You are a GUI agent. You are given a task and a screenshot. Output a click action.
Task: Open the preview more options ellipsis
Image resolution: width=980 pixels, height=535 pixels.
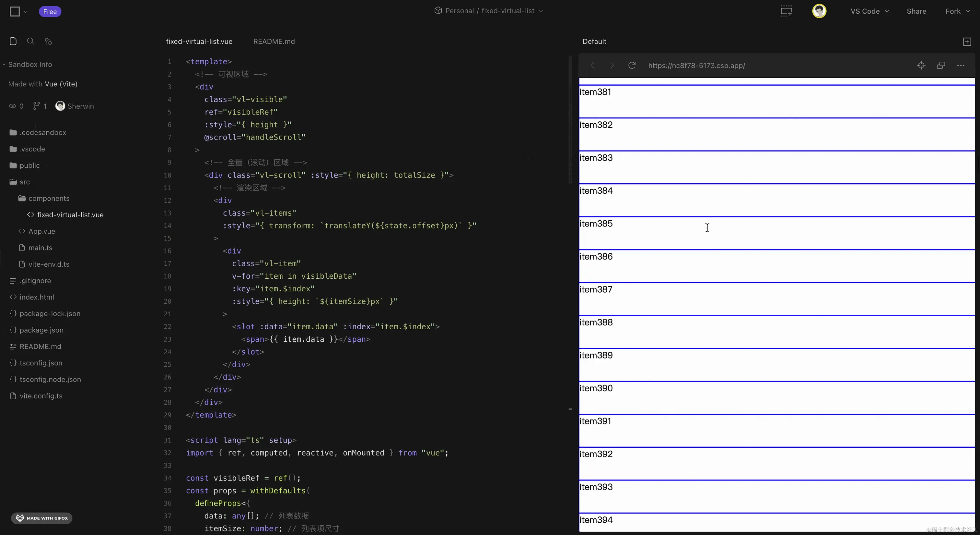point(961,66)
